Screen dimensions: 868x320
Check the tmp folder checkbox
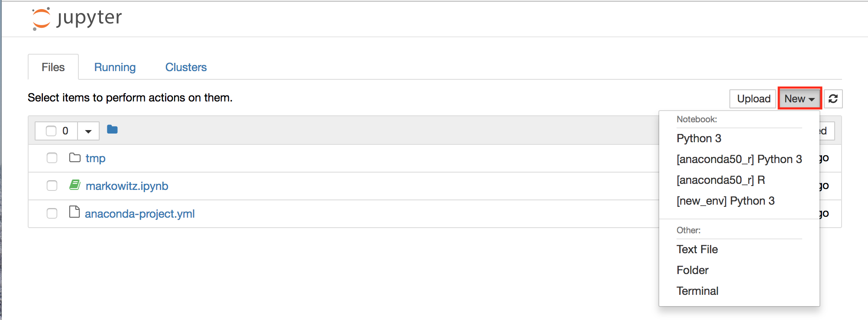pyautogui.click(x=52, y=158)
